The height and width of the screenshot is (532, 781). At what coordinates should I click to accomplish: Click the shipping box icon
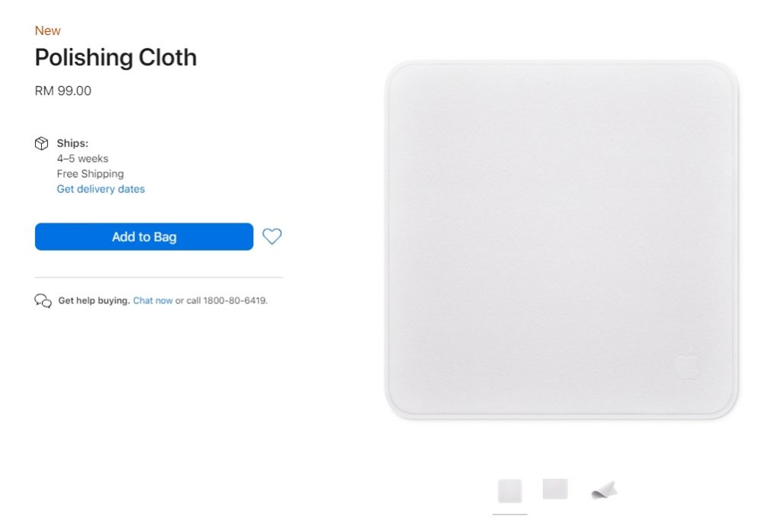(x=42, y=143)
